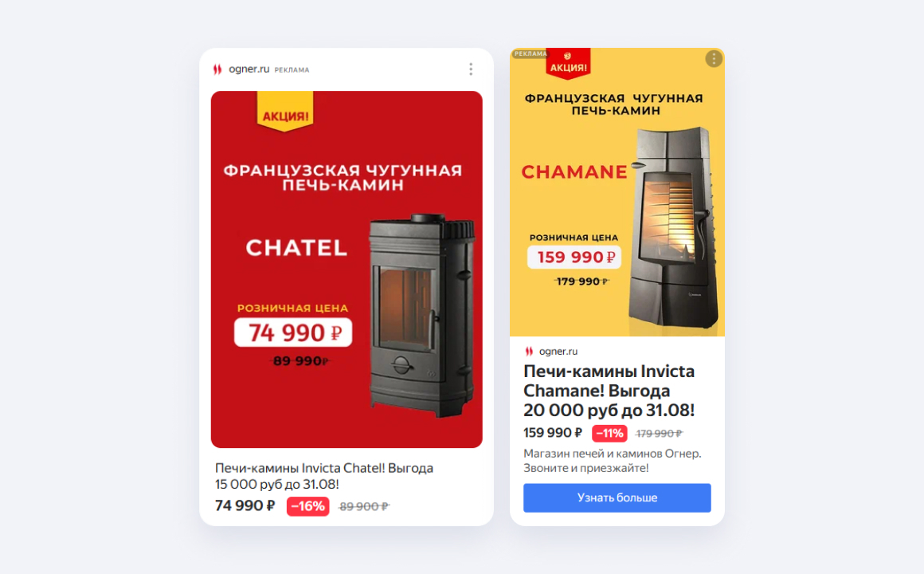Click the Chatel stove image
This screenshot has width=924, height=574.
pyautogui.click(x=422, y=316)
